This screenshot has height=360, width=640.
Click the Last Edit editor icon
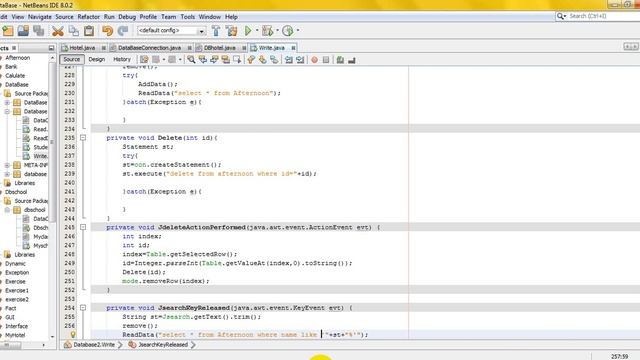click(144, 60)
